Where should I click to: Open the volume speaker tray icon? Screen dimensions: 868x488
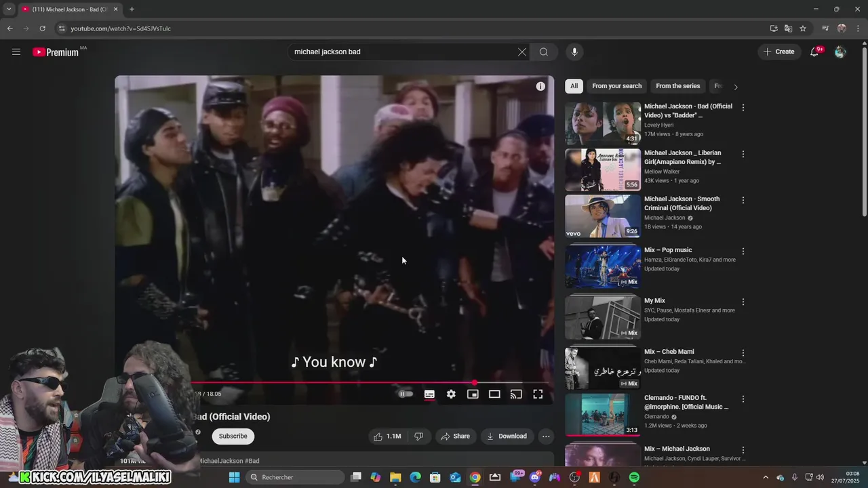click(820, 477)
